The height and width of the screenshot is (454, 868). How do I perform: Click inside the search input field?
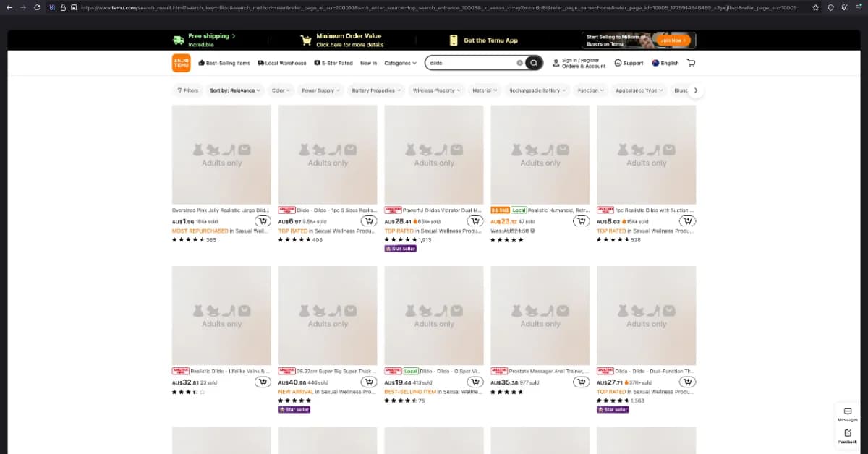tap(470, 63)
